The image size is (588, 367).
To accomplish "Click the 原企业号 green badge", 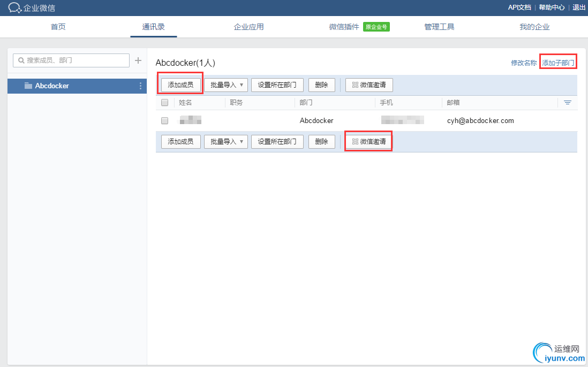I will click(x=376, y=27).
